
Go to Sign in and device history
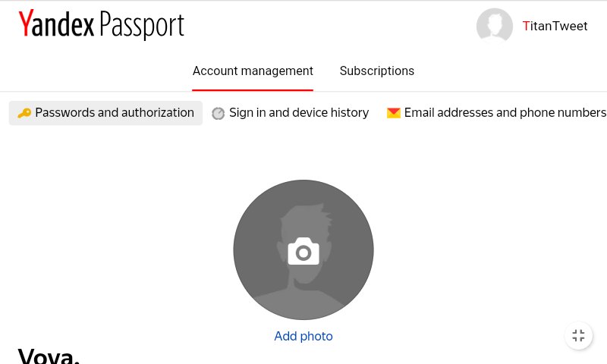[299, 113]
